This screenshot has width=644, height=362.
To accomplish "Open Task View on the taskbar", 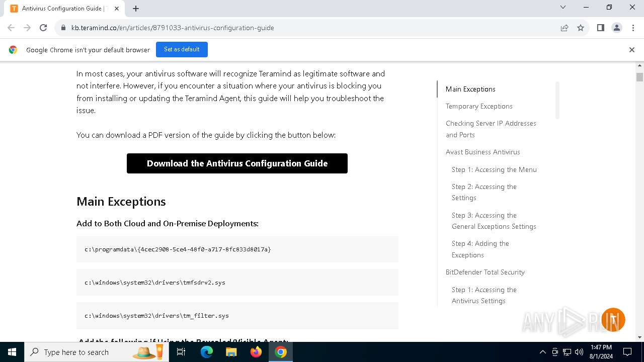I will click(181, 352).
